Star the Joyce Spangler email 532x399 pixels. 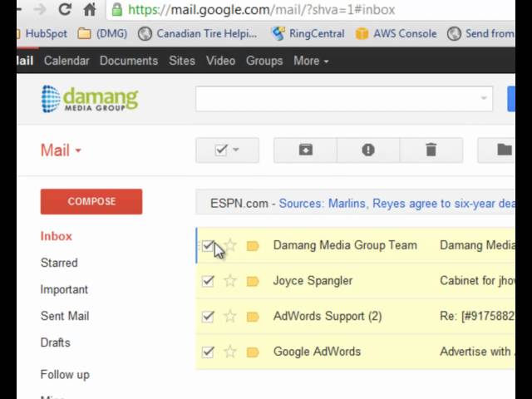pyautogui.click(x=230, y=281)
